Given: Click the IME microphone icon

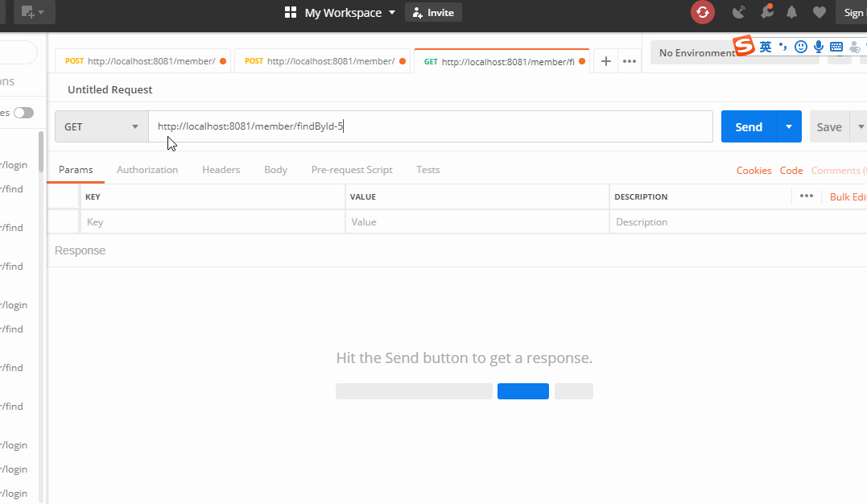Looking at the screenshot, I should 819,47.
